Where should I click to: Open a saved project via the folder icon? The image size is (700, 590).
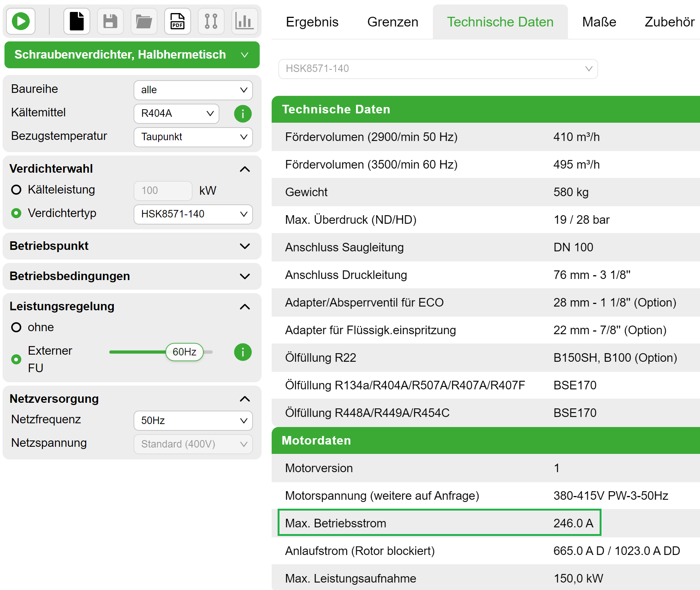144,21
